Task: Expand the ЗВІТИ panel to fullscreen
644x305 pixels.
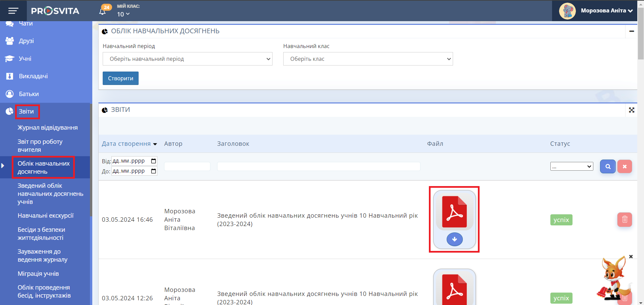Action: click(x=631, y=110)
